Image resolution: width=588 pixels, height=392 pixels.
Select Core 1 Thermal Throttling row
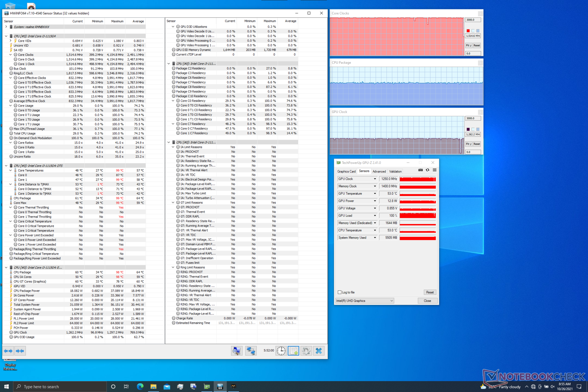(x=77, y=217)
